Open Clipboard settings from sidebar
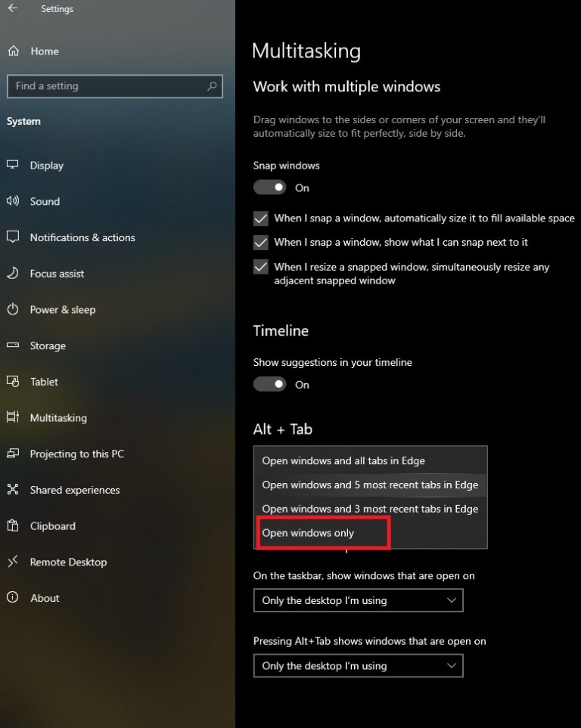 [x=52, y=526]
